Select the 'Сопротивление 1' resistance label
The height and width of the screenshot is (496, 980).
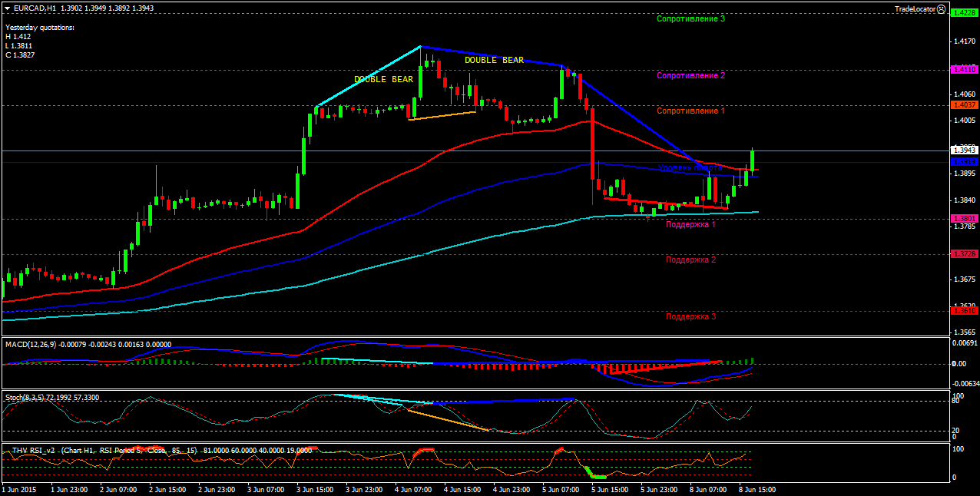pos(691,111)
